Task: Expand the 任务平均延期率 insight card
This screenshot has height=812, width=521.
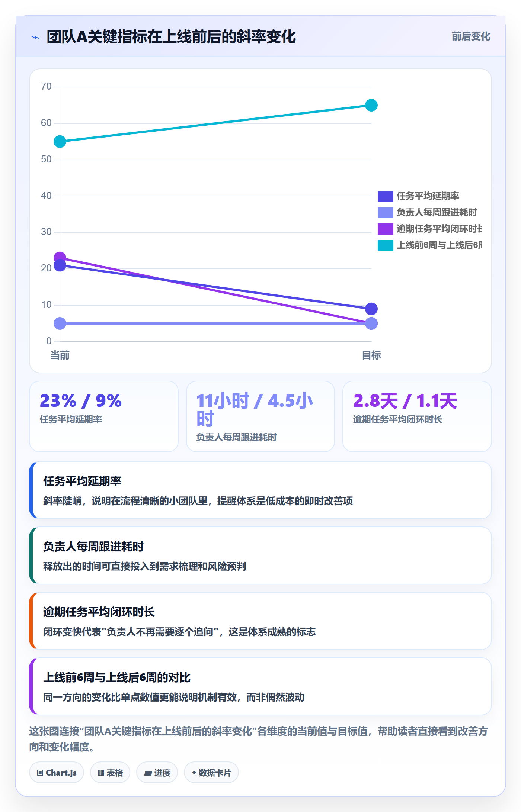Action: click(x=260, y=490)
